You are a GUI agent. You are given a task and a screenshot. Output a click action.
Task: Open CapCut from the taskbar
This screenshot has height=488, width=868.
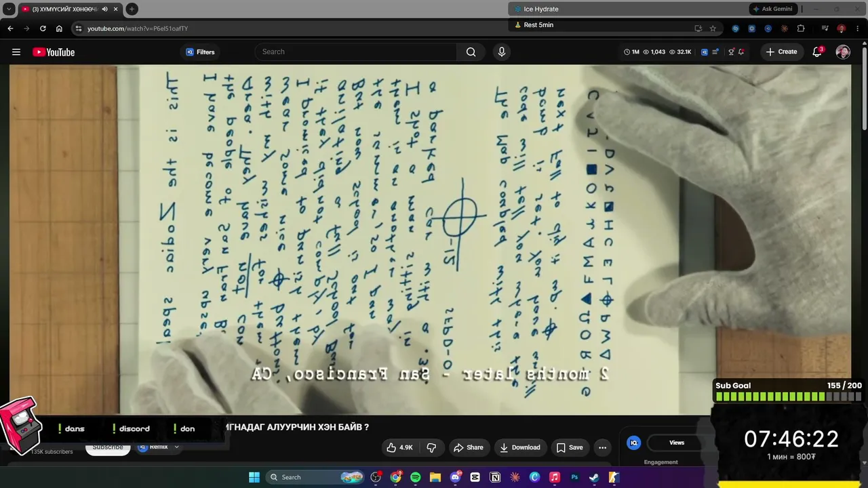point(475,477)
